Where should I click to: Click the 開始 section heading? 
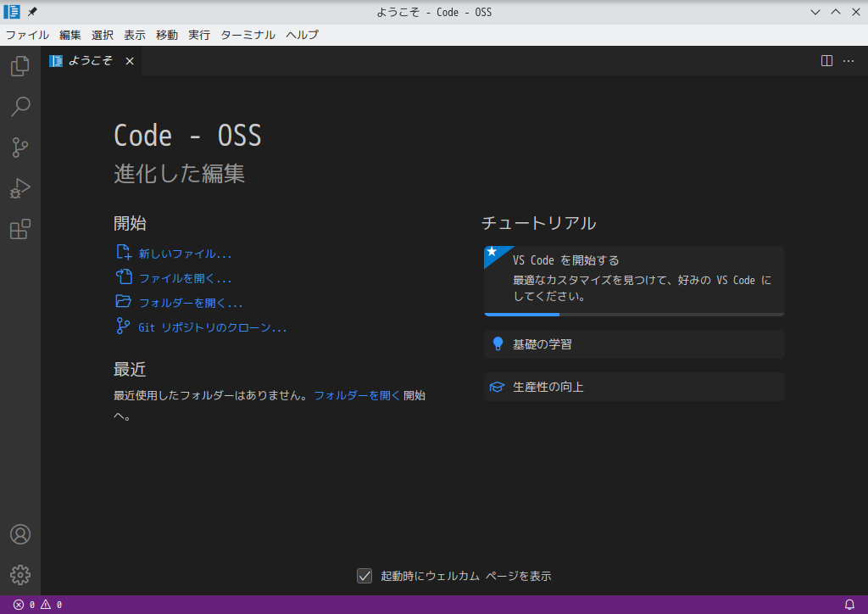point(130,223)
